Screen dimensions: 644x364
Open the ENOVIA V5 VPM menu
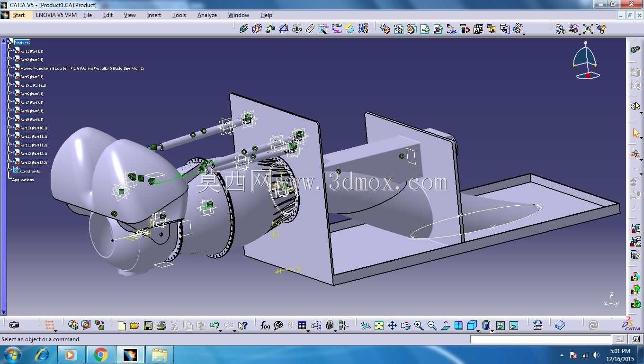(x=56, y=15)
